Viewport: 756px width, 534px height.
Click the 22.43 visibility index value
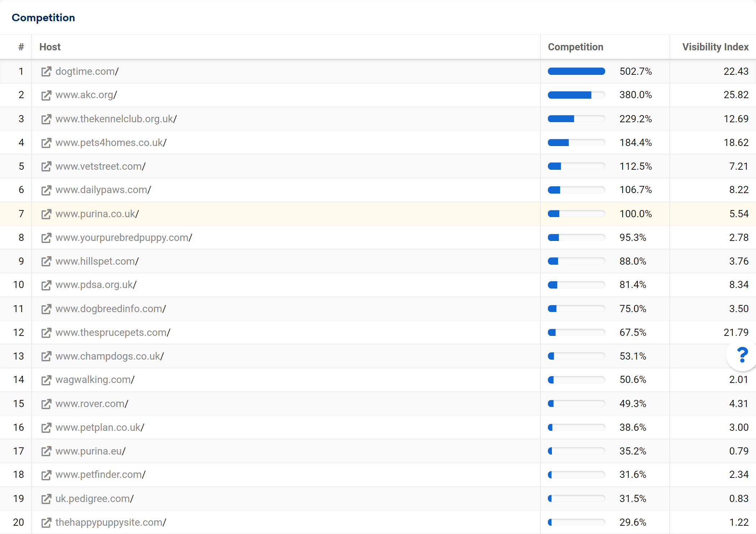click(736, 71)
